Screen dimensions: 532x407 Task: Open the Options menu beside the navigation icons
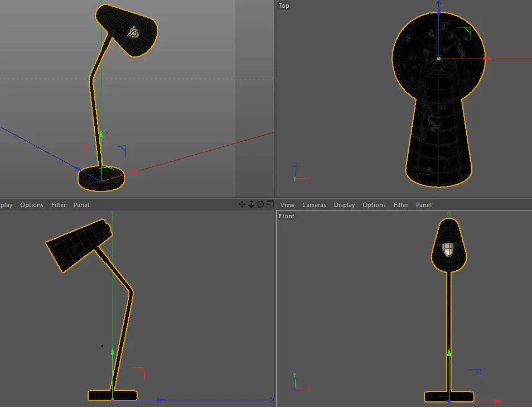click(x=32, y=205)
